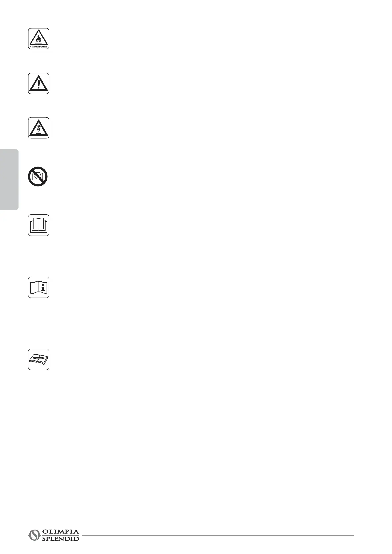
Task: Click the exclamation mark inside the warning triangle
Action: 39,84
